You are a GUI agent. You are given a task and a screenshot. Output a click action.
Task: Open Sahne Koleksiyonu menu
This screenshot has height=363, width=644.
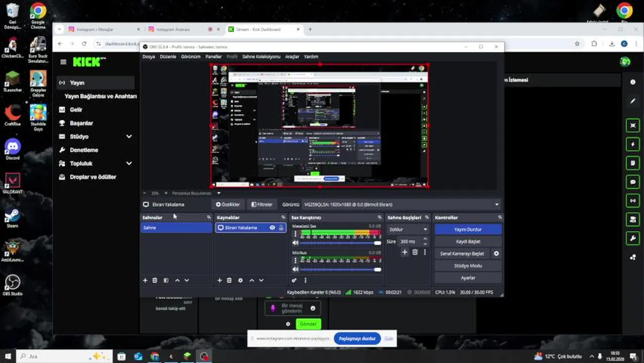(261, 56)
